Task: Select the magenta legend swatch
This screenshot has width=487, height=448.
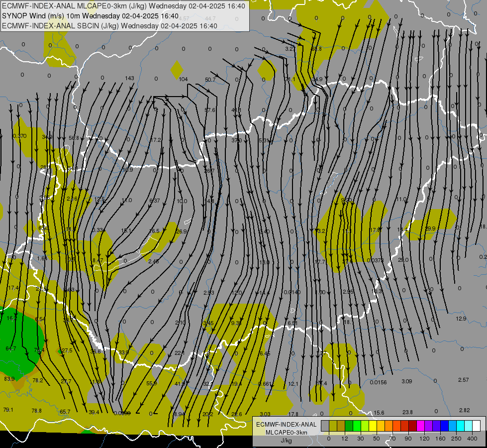Action: pos(420,426)
